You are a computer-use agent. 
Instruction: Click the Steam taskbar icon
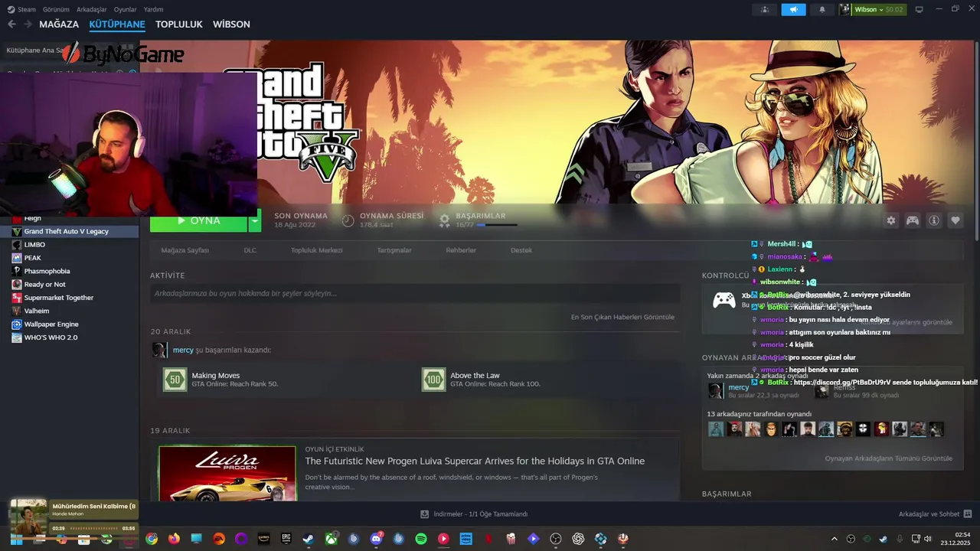point(309,539)
